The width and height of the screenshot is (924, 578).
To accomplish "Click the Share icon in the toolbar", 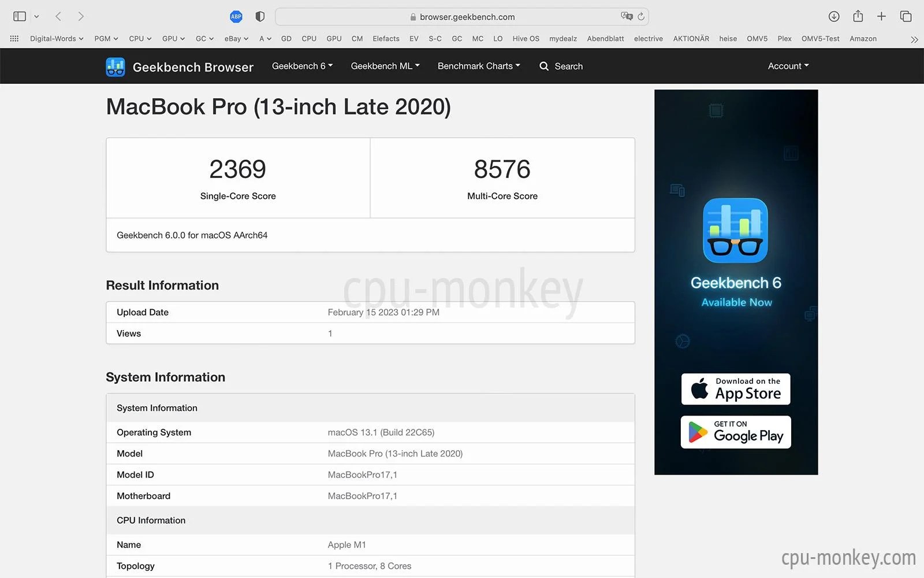I will click(x=858, y=16).
